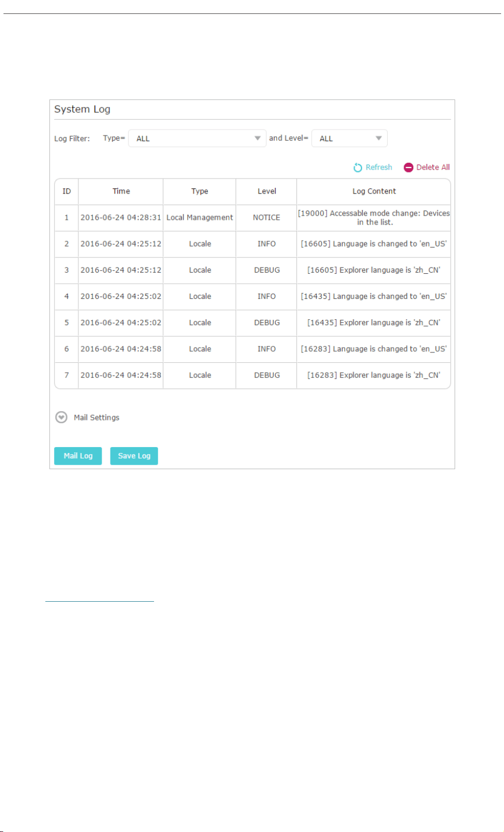Image resolution: width=504 pixels, height=832 pixels.
Task: Click row ID 1 cell
Action: 66,217
